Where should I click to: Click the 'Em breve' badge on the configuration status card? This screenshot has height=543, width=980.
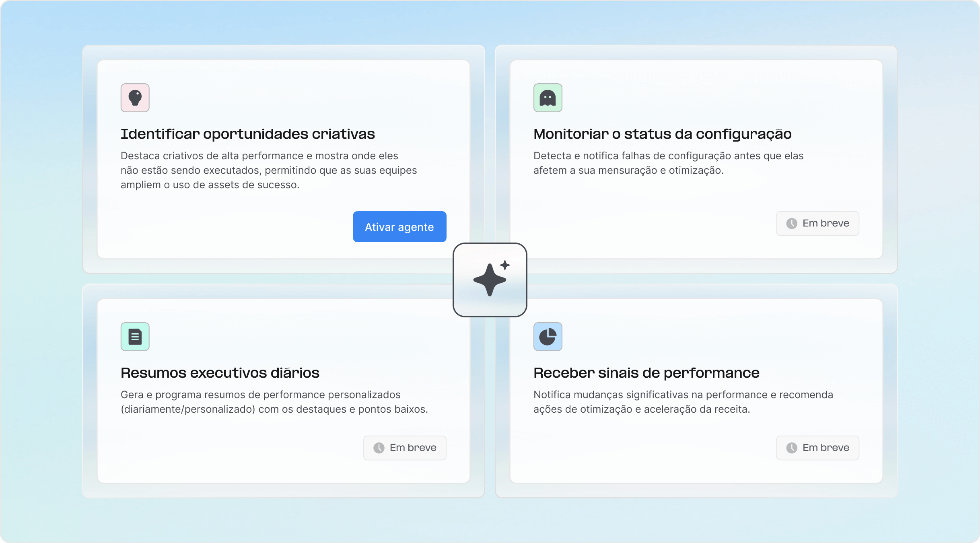click(817, 223)
